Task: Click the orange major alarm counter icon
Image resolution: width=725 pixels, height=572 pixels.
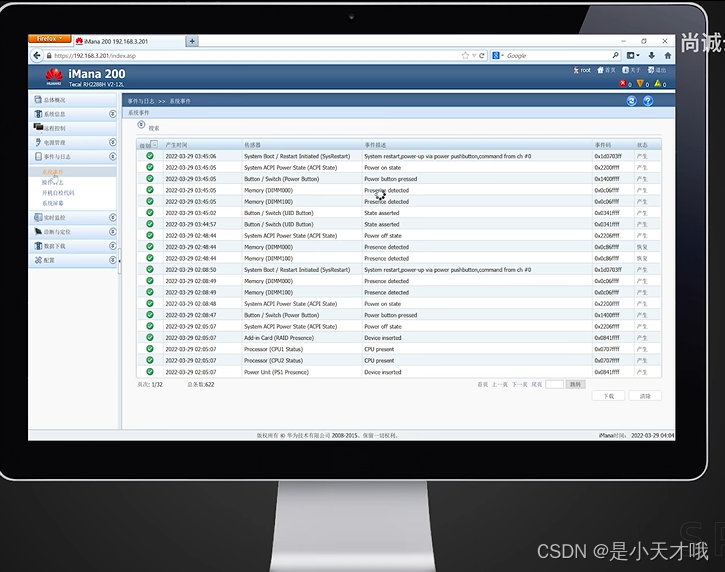Action: pyautogui.click(x=640, y=83)
